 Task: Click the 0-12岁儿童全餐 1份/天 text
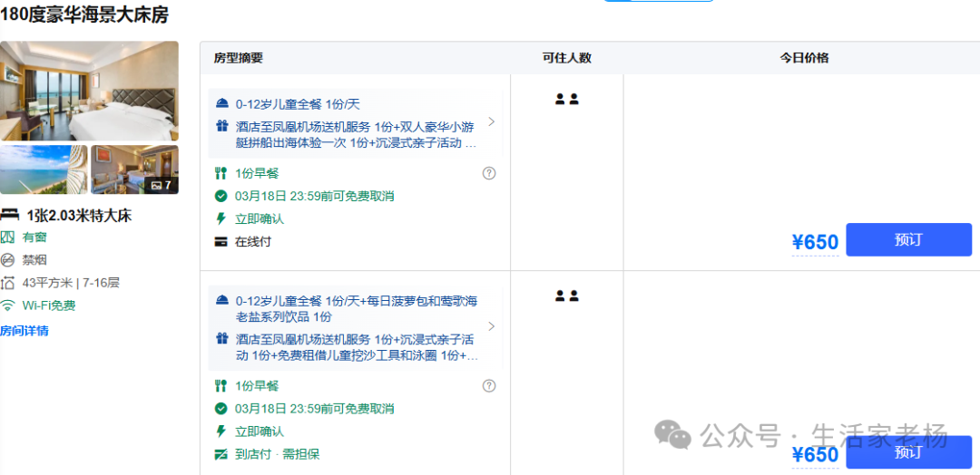[x=298, y=104]
